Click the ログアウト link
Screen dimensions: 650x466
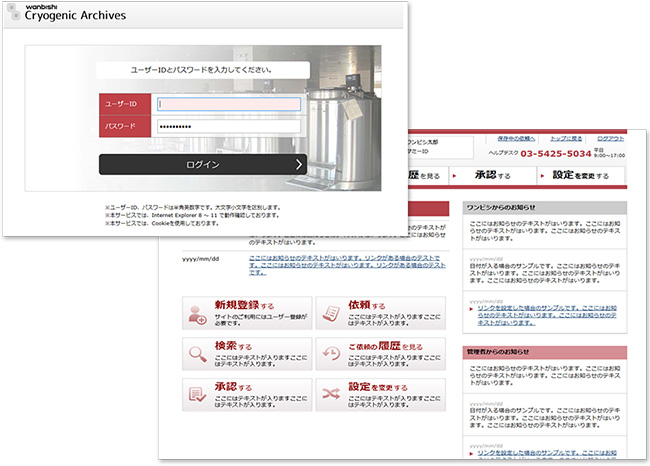pos(609,138)
